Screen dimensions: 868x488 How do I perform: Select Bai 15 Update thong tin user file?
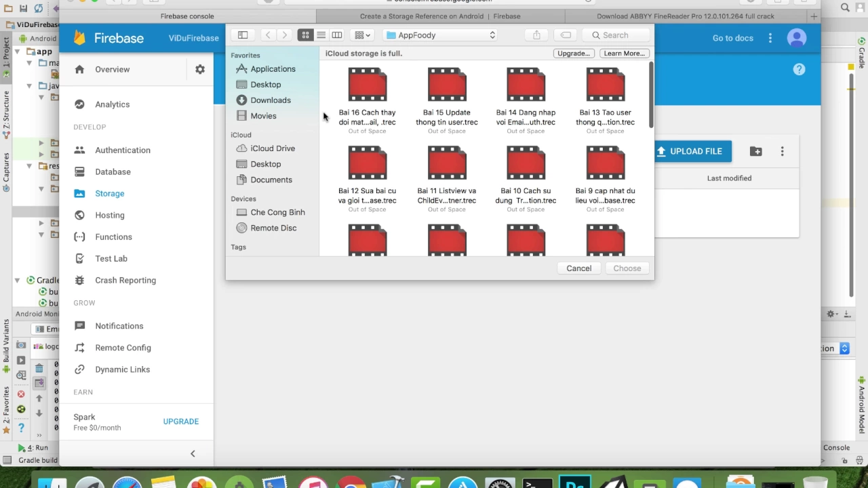click(x=446, y=100)
